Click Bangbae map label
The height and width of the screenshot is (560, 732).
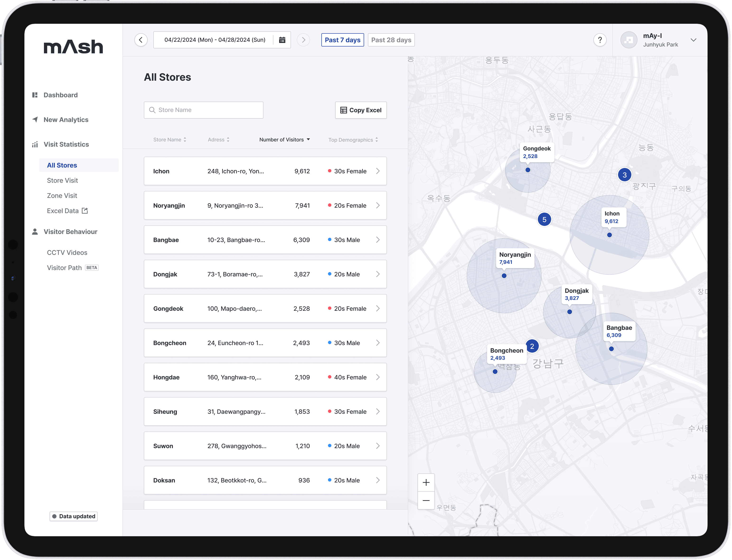pyautogui.click(x=620, y=331)
